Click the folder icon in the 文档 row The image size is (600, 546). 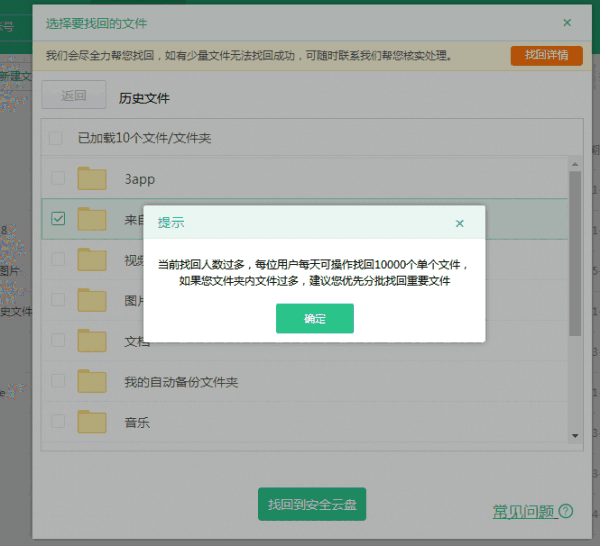92,341
